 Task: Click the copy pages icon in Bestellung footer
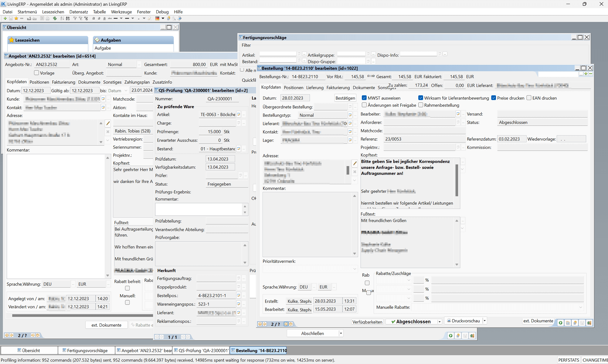coord(568,323)
